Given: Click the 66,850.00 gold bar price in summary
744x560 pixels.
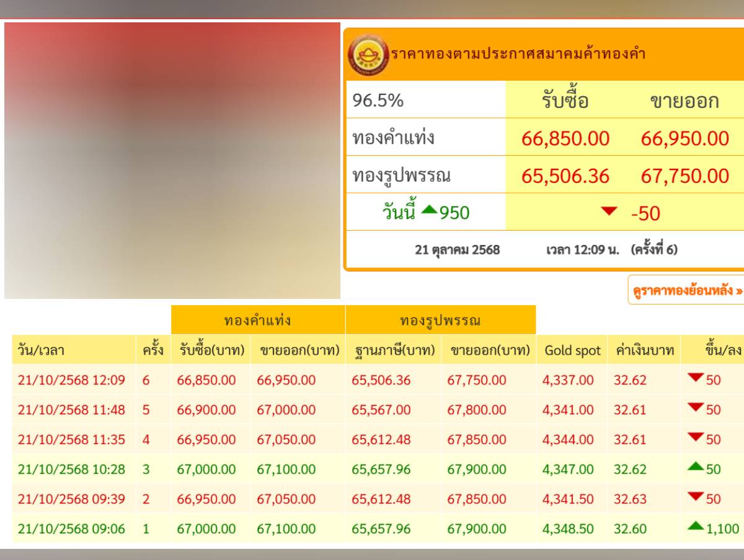Looking at the screenshot, I should point(565,138).
